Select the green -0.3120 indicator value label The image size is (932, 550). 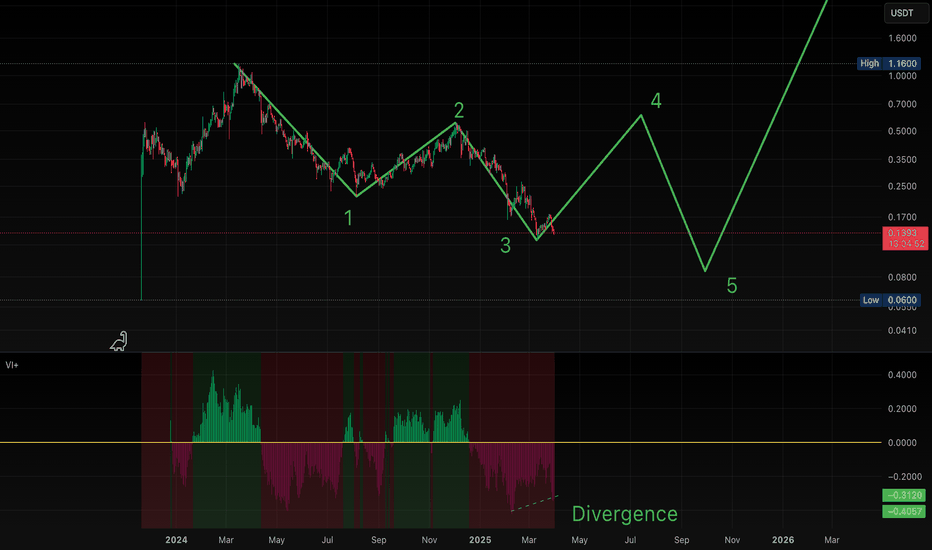pos(903,495)
